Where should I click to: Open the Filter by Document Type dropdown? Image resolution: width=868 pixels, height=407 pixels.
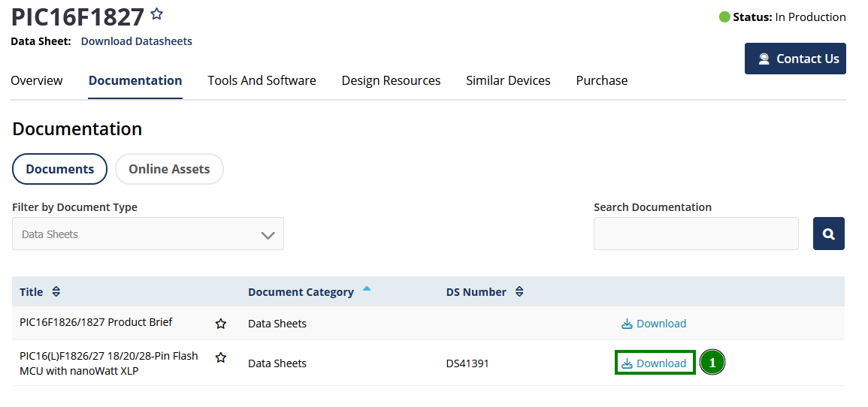pos(148,234)
